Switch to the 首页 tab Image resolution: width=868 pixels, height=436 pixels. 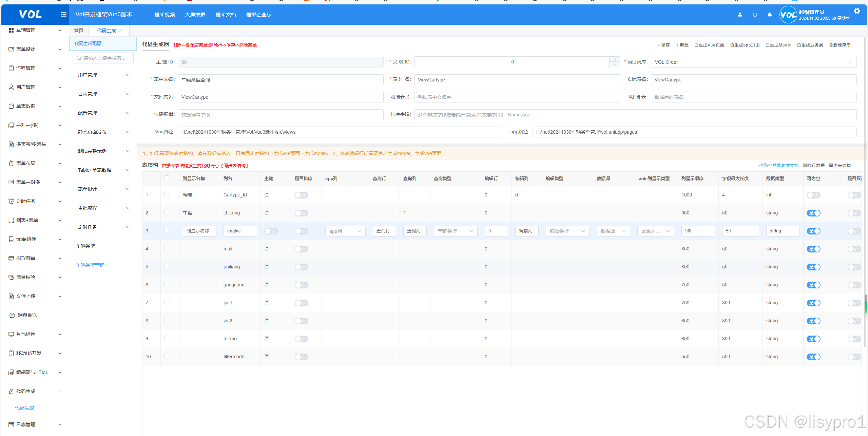pos(79,31)
